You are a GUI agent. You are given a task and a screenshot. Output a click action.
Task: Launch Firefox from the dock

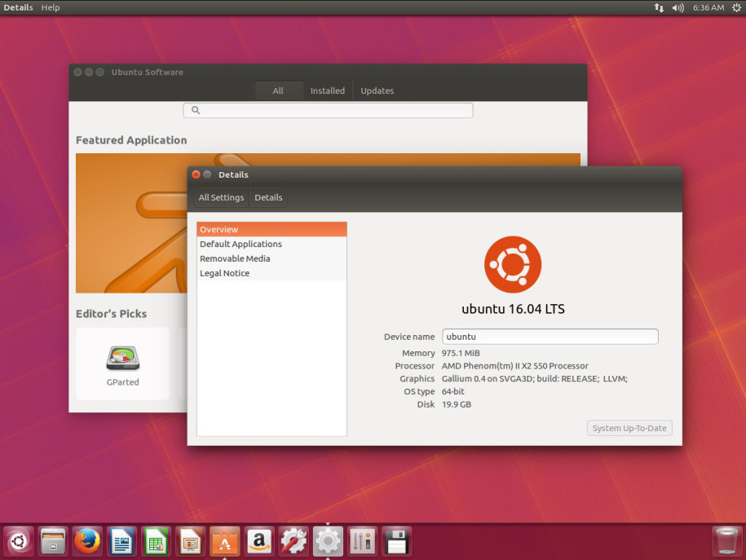(x=87, y=541)
